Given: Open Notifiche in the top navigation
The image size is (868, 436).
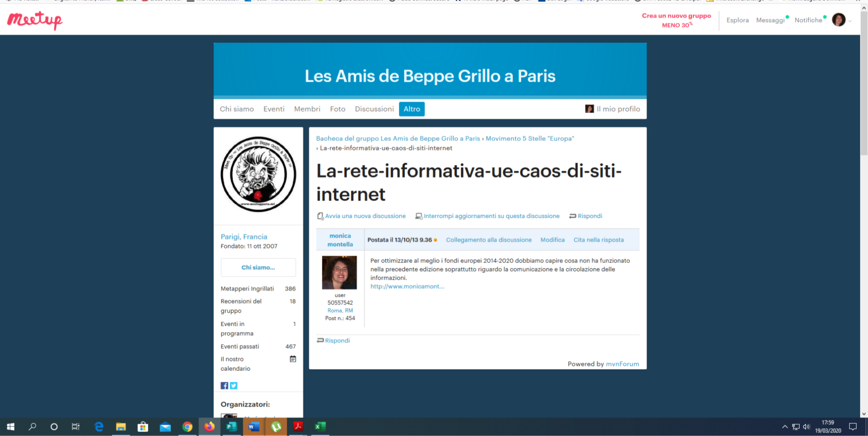Looking at the screenshot, I should pyautogui.click(x=808, y=20).
